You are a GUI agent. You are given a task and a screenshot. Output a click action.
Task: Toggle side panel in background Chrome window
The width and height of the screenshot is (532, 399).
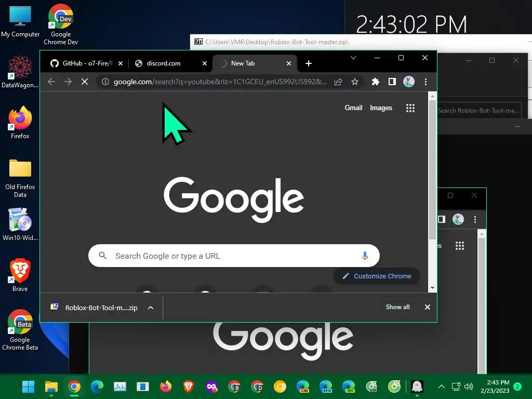tap(442, 220)
